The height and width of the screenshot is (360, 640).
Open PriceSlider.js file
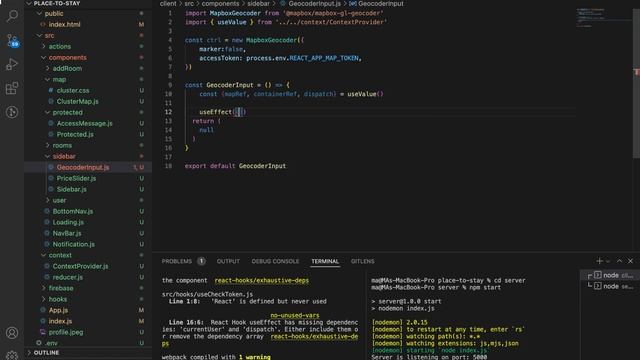coord(76,178)
